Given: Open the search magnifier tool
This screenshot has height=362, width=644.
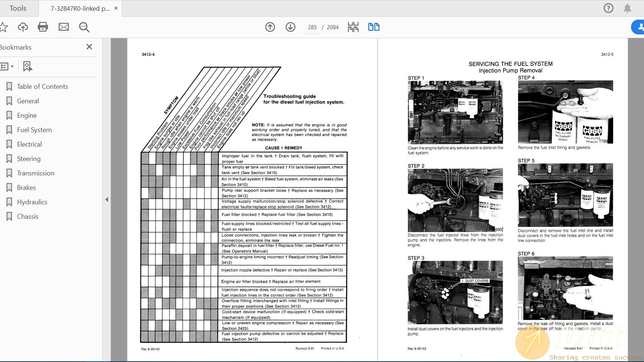Looking at the screenshot, I should (x=84, y=27).
